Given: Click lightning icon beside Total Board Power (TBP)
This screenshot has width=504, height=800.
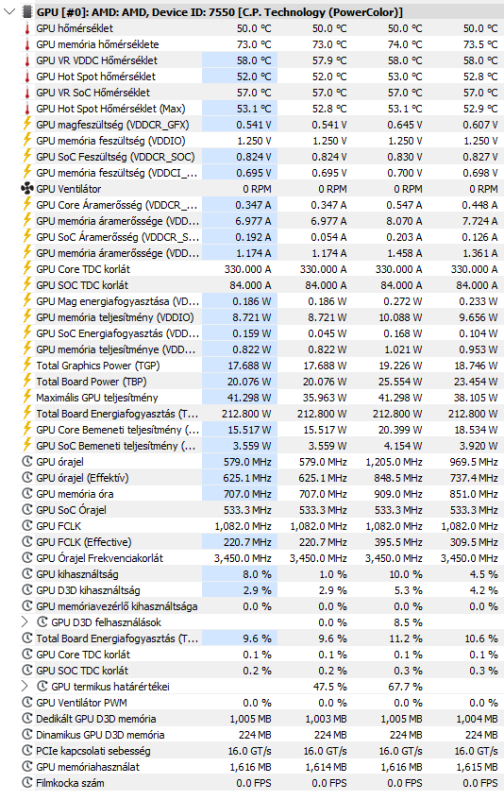Looking at the screenshot, I should pyautogui.click(x=27, y=381).
